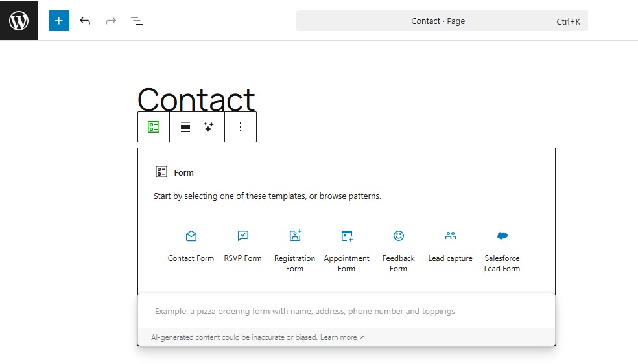
Task: Open the block Options three-dot menu
Action: (x=241, y=127)
